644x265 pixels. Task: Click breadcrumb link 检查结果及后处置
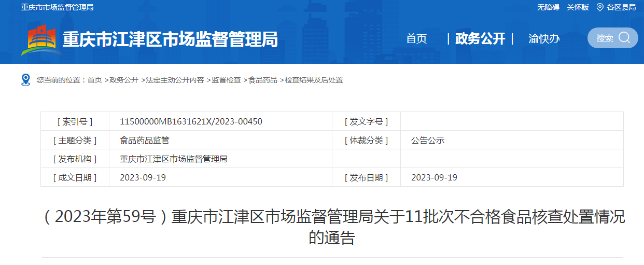tap(314, 80)
